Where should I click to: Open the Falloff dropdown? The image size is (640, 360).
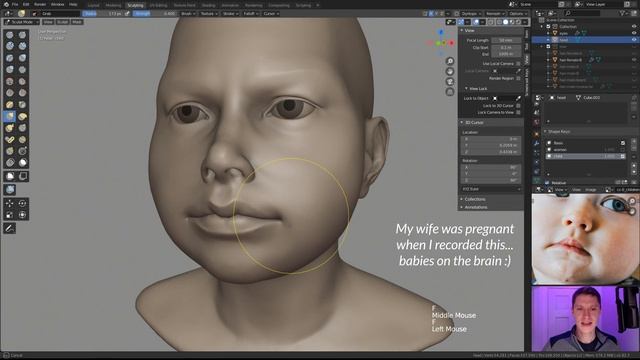[251, 13]
